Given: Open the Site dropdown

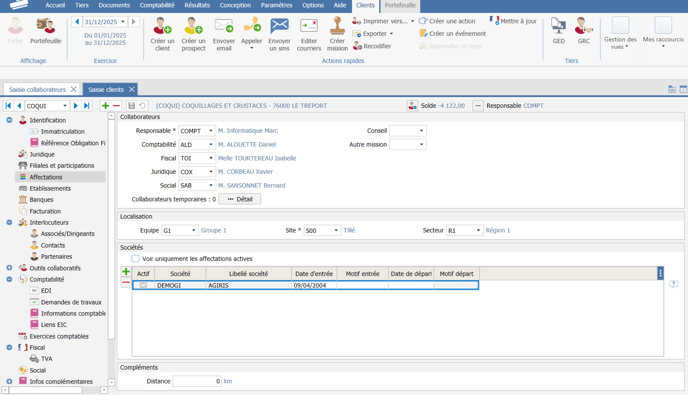Looking at the screenshot, I should [x=336, y=230].
